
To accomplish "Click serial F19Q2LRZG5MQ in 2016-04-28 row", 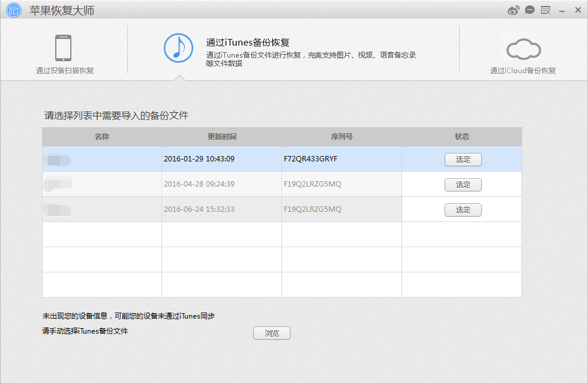I will tap(313, 184).
